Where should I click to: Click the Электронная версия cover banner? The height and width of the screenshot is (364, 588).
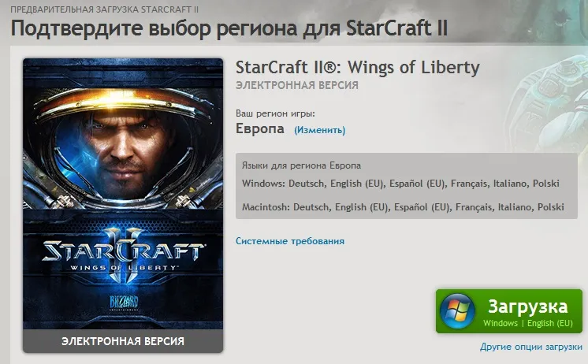coord(123,341)
